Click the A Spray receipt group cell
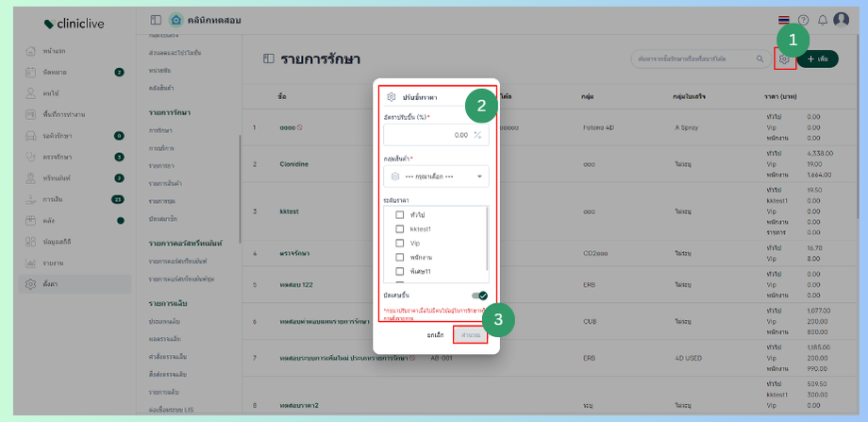Screen dimensions: 868x422 pyautogui.click(x=687, y=127)
